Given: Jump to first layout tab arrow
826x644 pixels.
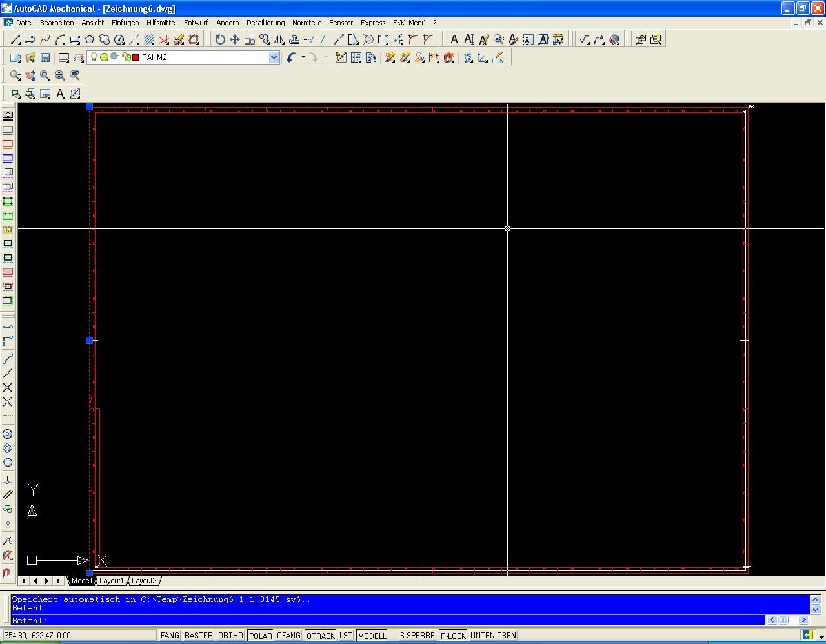Looking at the screenshot, I should 23,581.
